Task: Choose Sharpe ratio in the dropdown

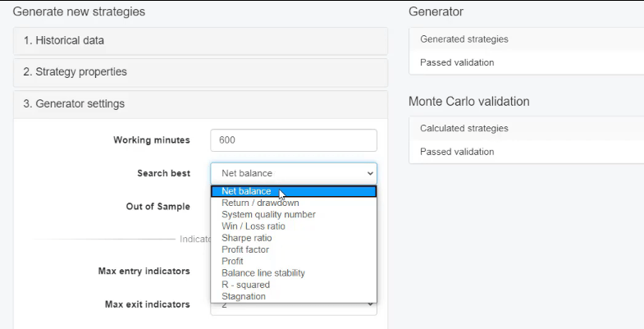Action: pyautogui.click(x=246, y=238)
